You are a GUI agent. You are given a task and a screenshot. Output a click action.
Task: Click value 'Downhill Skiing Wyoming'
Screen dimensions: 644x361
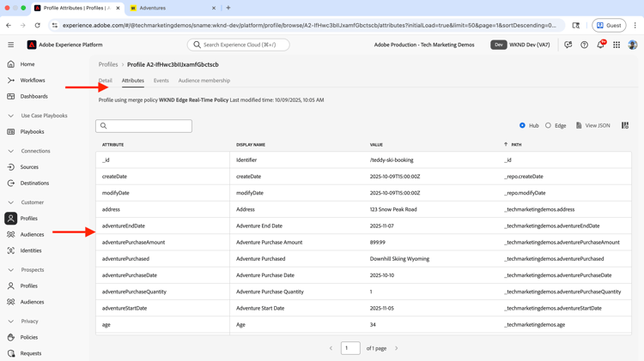[x=399, y=259]
